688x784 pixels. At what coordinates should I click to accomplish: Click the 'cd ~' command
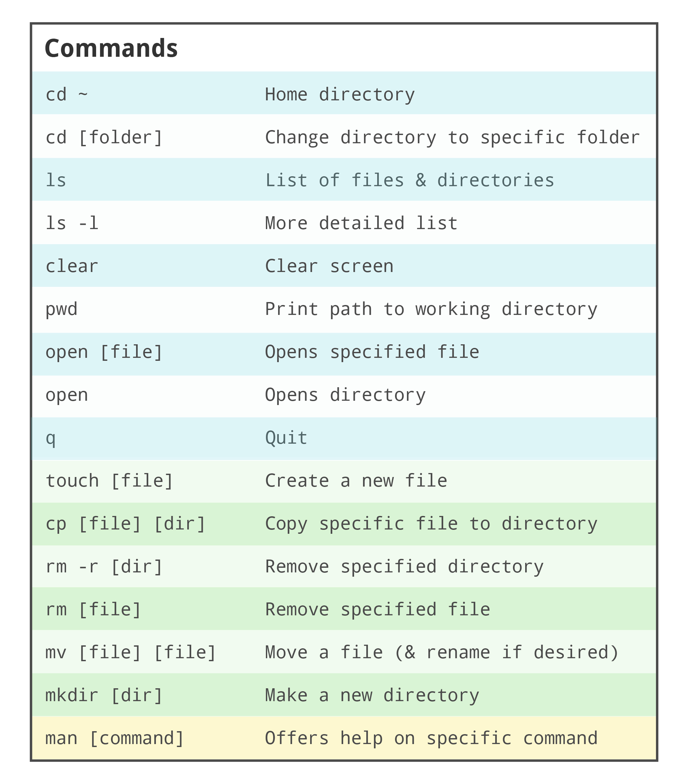pyautogui.click(x=66, y=94)
